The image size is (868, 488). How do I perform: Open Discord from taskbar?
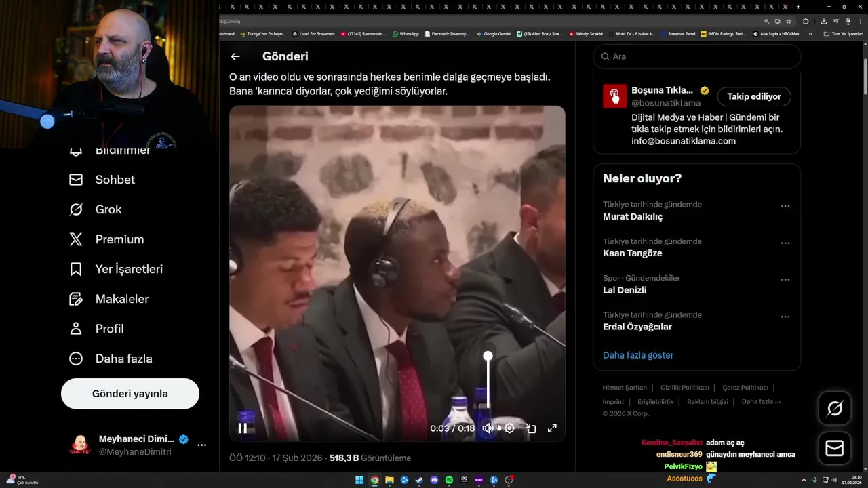tap(434, 481)
